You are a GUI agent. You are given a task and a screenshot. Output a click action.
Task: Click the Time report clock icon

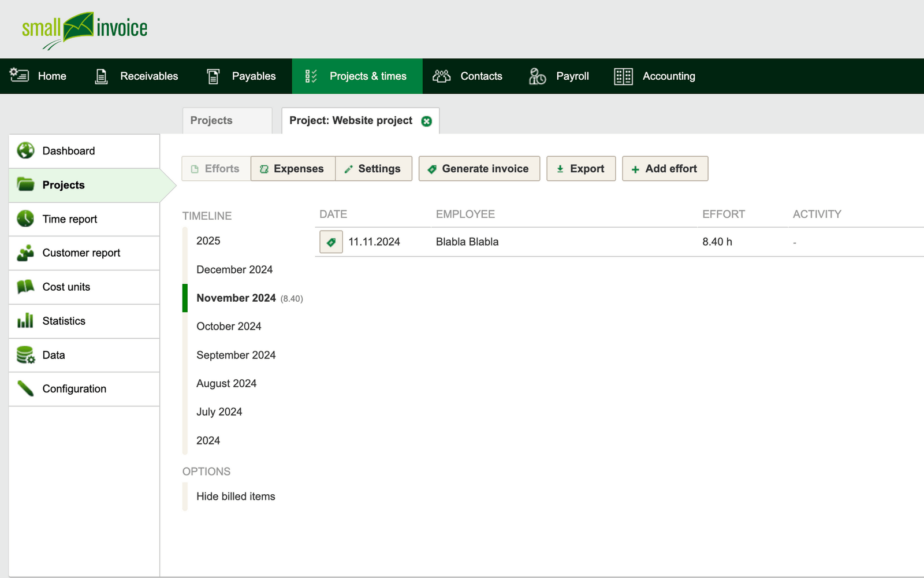[25, 219]
